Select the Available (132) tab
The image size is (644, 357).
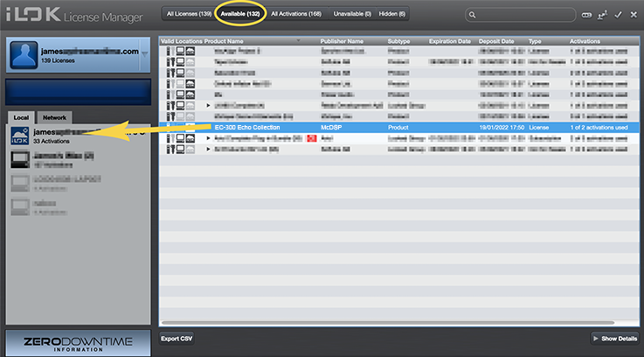tap(240, 14)
